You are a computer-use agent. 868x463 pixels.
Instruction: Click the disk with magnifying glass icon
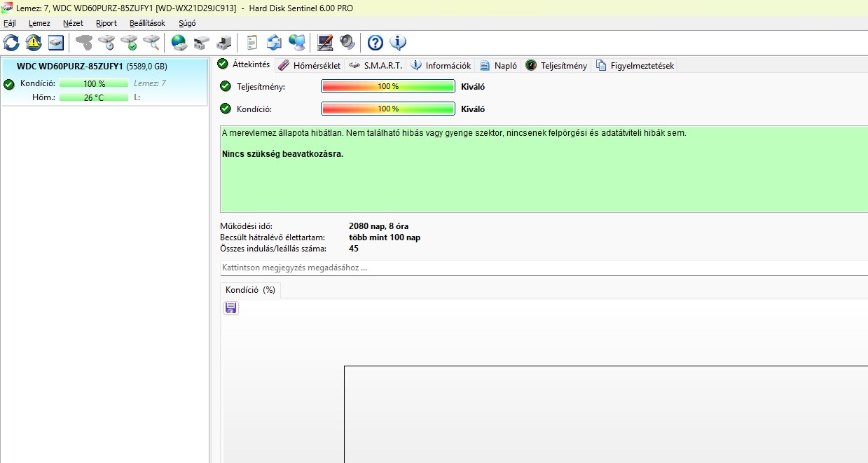coord(151,43)
